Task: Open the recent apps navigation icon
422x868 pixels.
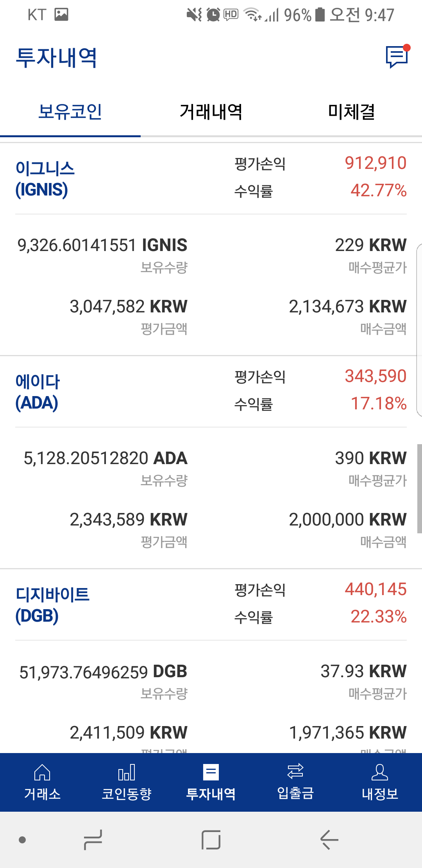Action: tap(93, 839)
